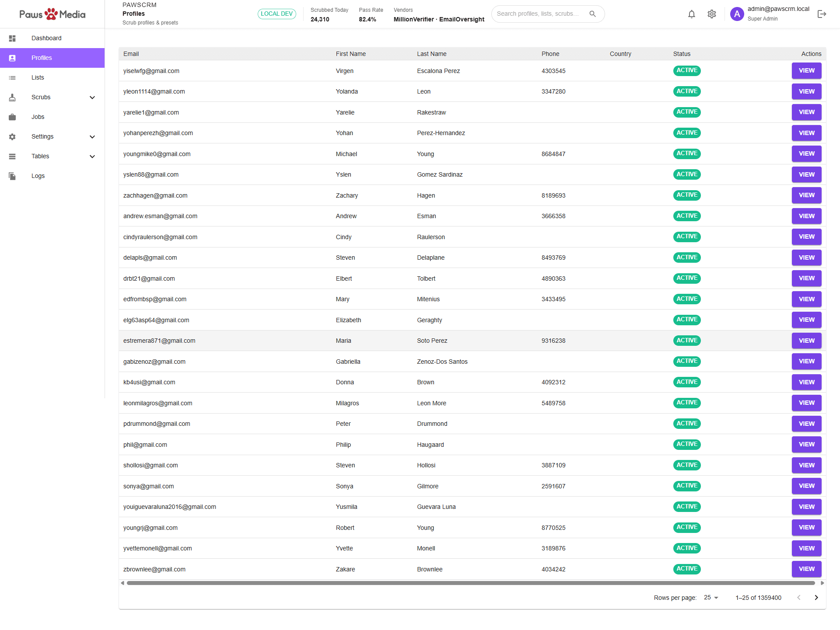This screenshot has height=630, width=840.
Task: Navigate to the Dashboard menu item
Action: (x=46, y=38)
